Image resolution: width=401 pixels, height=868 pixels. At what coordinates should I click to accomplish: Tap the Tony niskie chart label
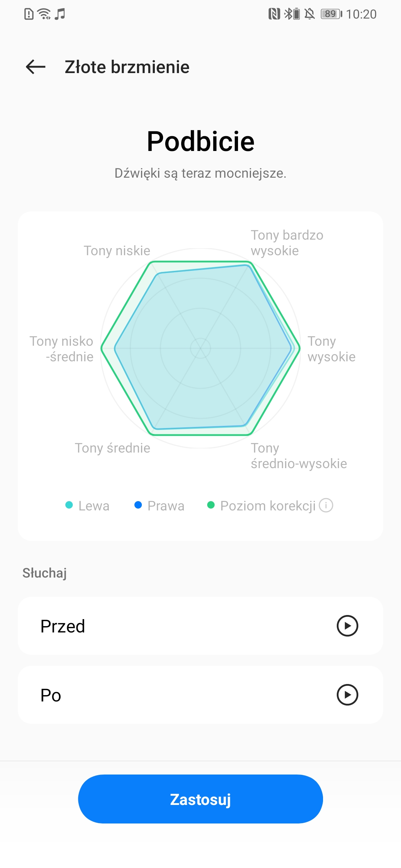117,251
